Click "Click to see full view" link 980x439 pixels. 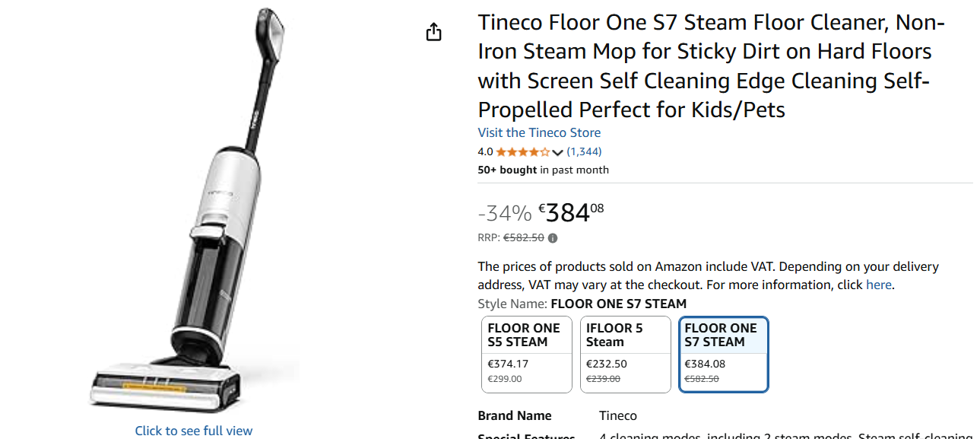(194, 431)
